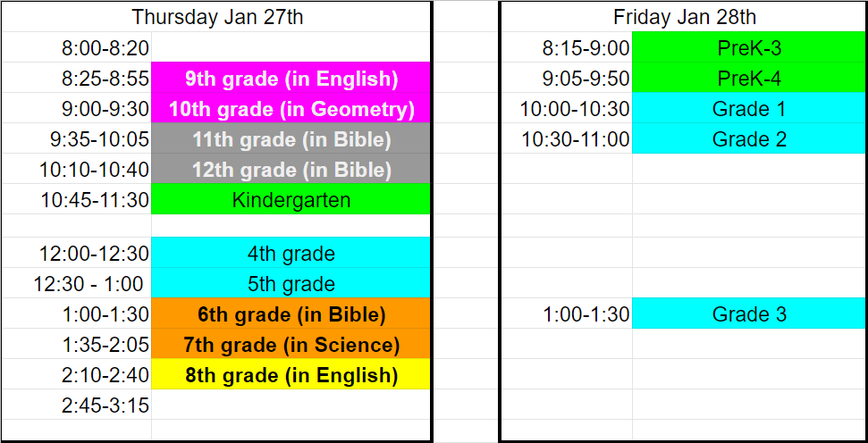
Task: Select the 7th grade (in Science) cell
Action: click(291, 345)
